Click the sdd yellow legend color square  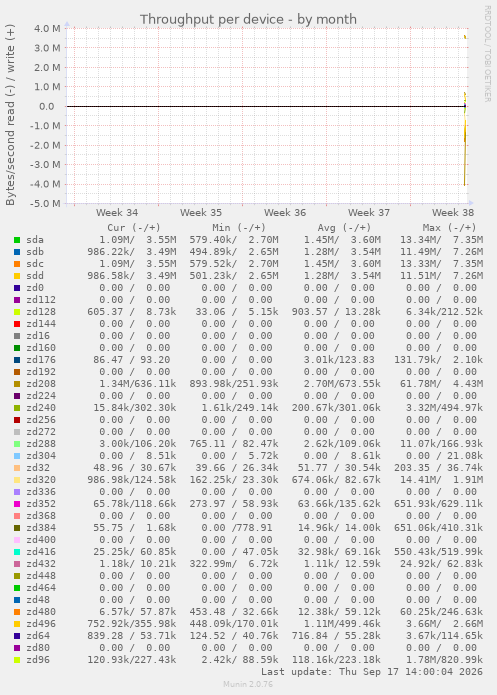(17, 276)
